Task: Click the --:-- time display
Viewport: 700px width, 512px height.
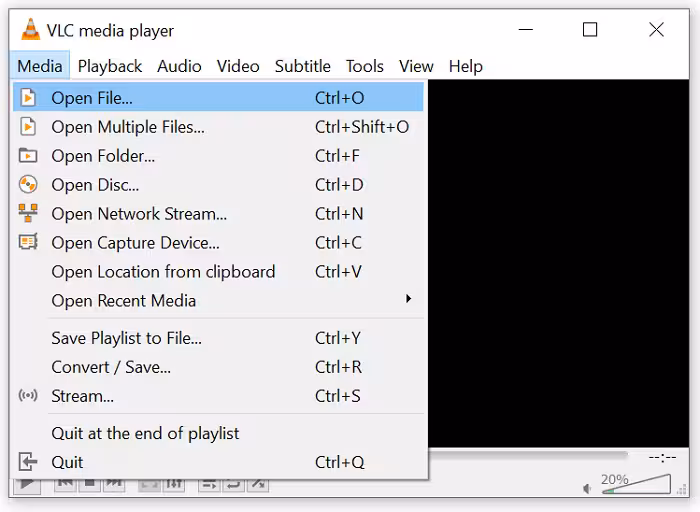Action: [662, 457]
